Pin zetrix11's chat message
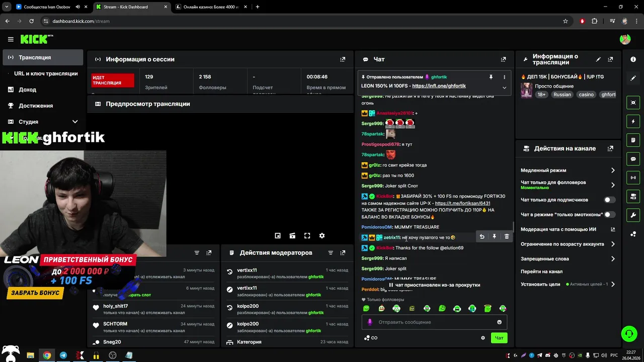Viewport: 644px width, 362px height. (494, 236)
